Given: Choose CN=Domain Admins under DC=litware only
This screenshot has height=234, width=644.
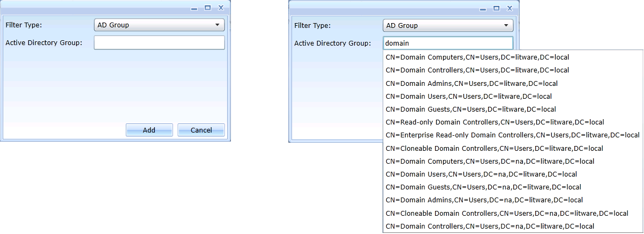Looking at the screenshot, I should click(x=471, y=83).
